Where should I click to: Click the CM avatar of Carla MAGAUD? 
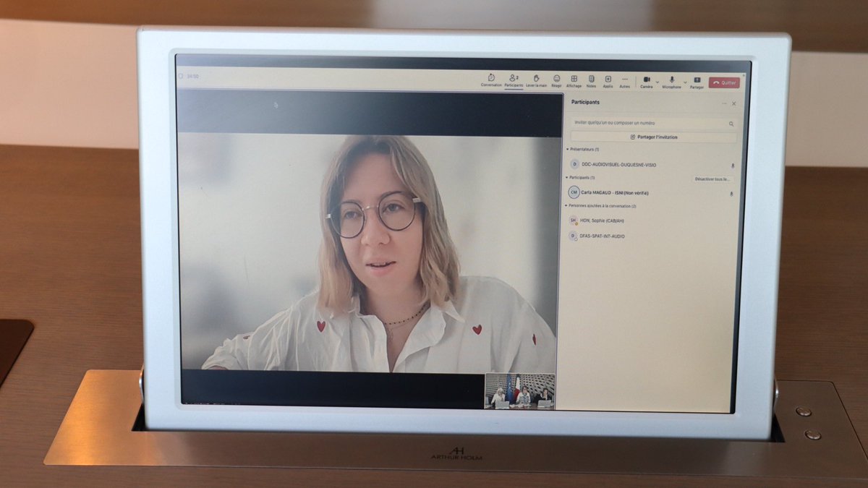[574, 193]
